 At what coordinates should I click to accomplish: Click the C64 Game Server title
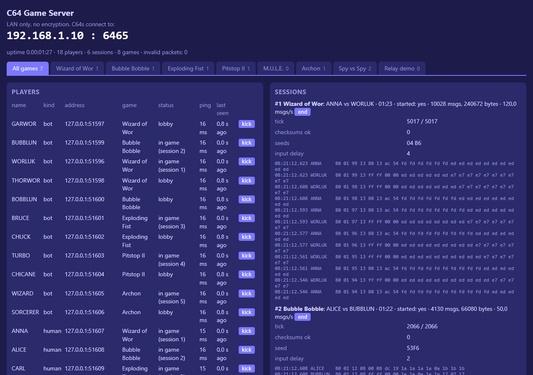(x=40, y=13)
